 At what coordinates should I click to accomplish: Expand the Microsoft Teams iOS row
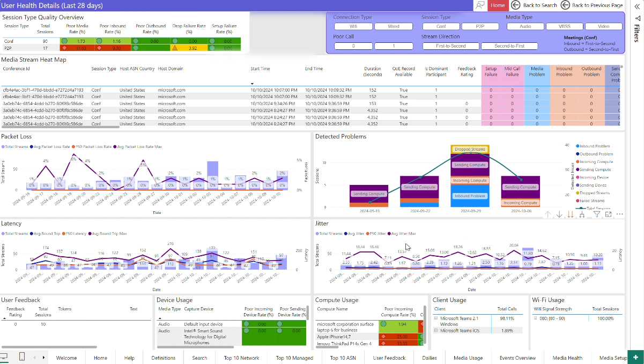click(436, 331)
